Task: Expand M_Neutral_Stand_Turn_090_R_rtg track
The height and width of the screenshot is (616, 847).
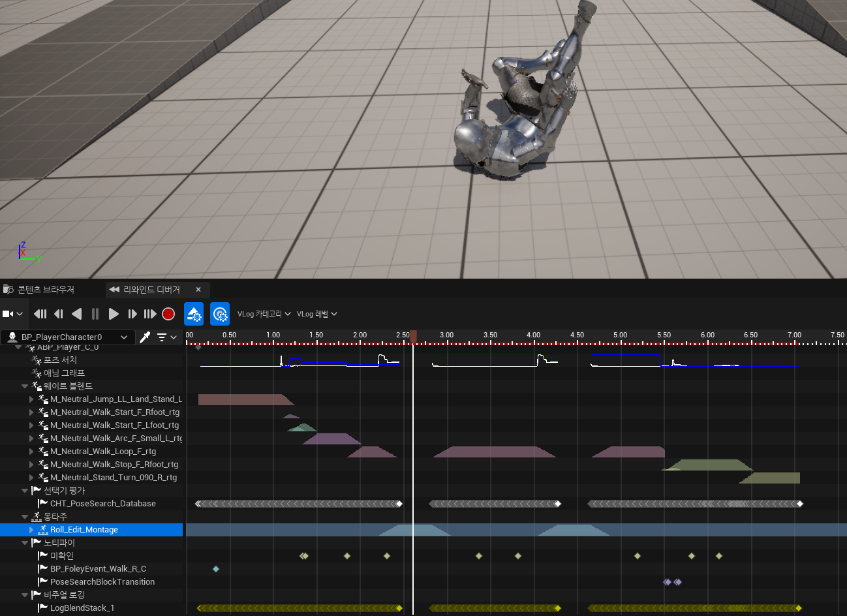Action: pyautogui.click(x=31, y=477)
